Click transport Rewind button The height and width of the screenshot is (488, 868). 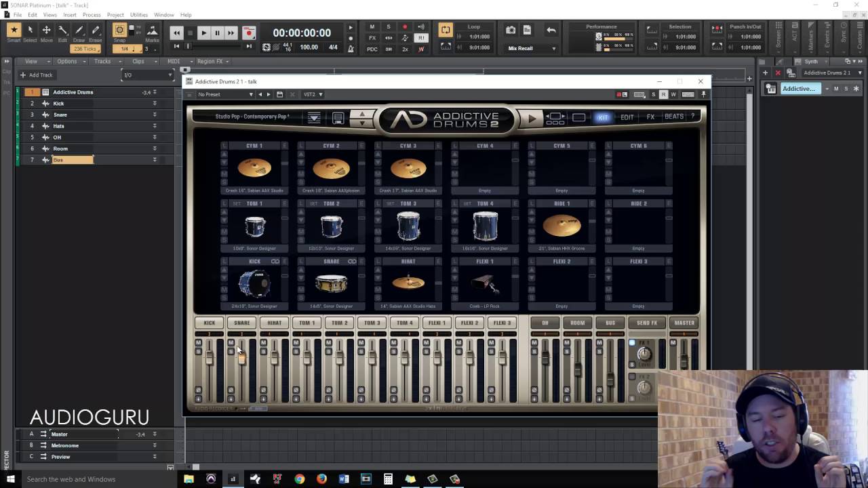(176, 33)
